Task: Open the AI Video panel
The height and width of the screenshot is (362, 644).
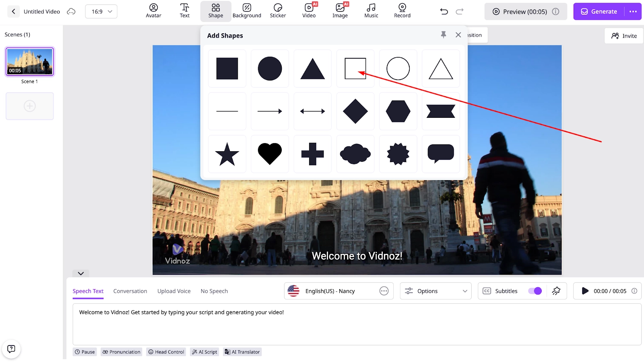Action: pos(309,11)
